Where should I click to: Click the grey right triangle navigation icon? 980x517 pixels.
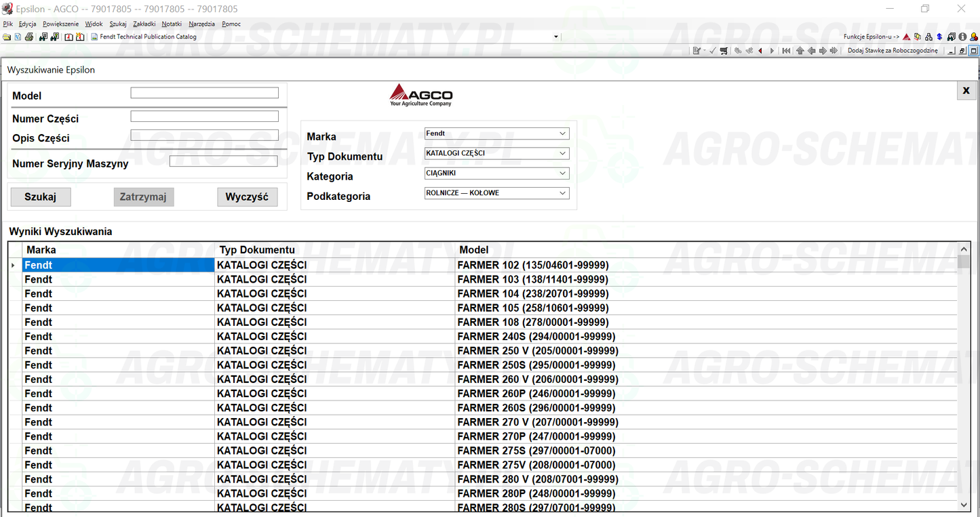772,51
